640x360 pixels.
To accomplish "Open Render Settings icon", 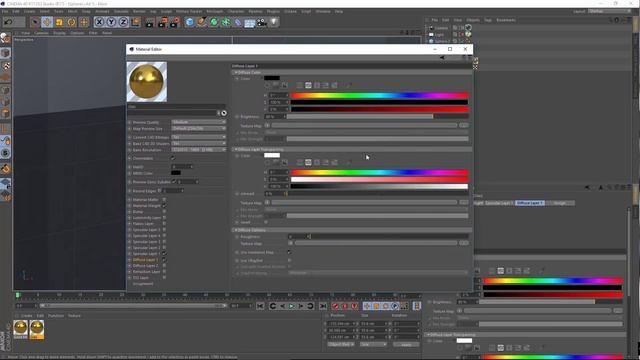I will [x=175, y=22].
